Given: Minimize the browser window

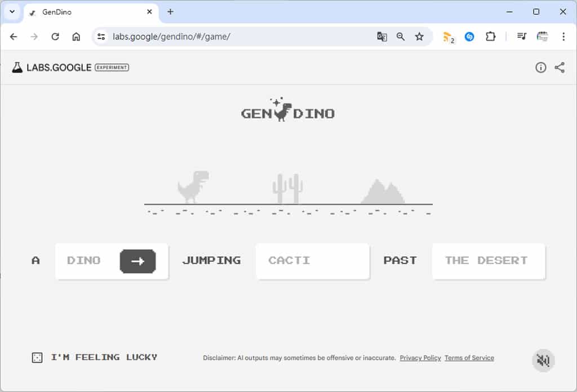Looking at the screenshot, I should point(509,12).
